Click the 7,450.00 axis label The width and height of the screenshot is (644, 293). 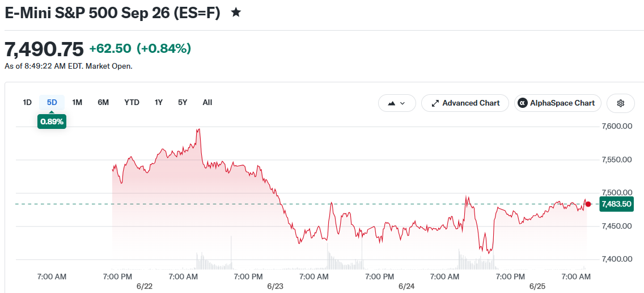click(x=616, y=226)
